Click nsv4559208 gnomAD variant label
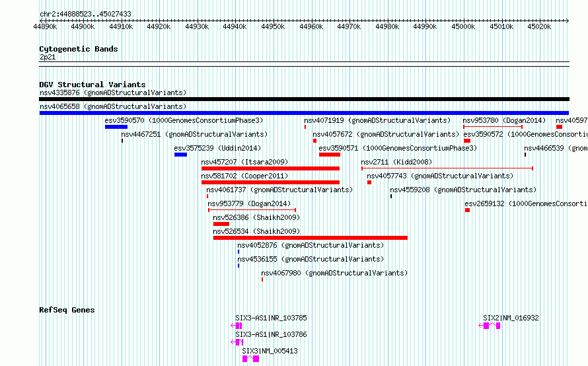588x366 pixels. point(463,190)
